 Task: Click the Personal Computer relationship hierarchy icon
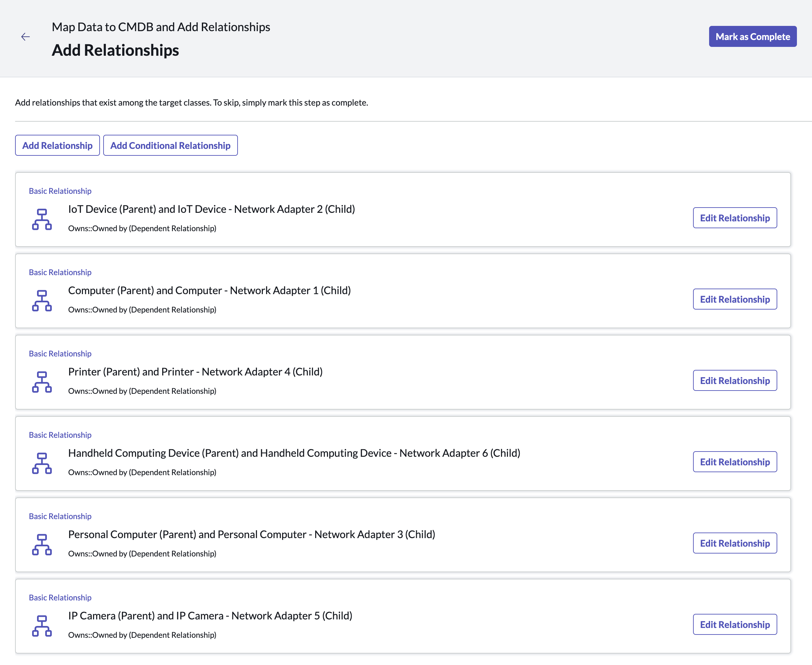point(42,544)
